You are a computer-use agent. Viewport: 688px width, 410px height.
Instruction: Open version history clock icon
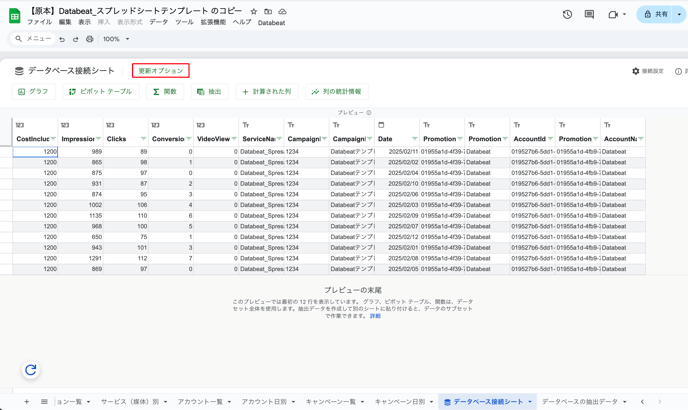[x=567, y=14]
